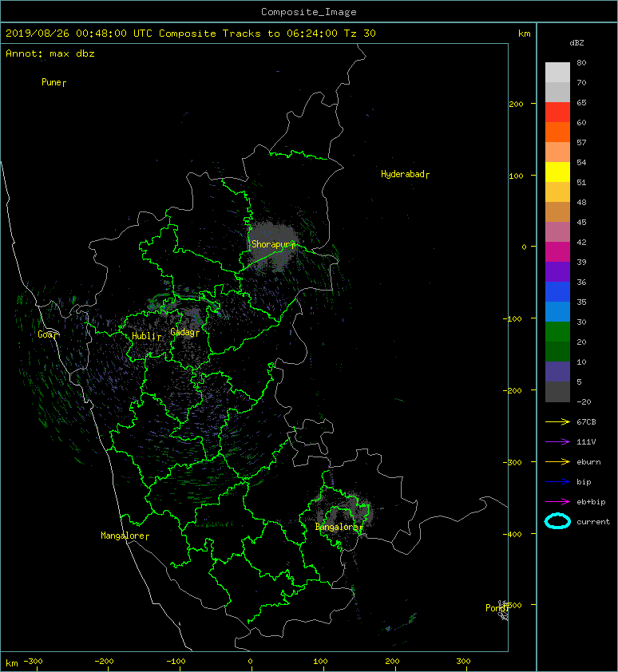Screen dimensions: 618x672
Task: Click the amber 51 dBZ swatch
Action: [x=557, y=192]
